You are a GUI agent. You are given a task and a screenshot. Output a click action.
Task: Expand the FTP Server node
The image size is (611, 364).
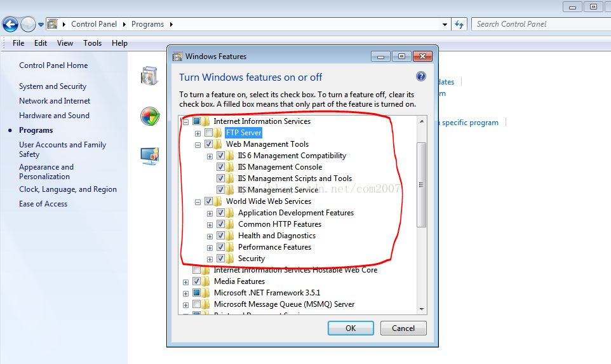click(x=198, y=133)
